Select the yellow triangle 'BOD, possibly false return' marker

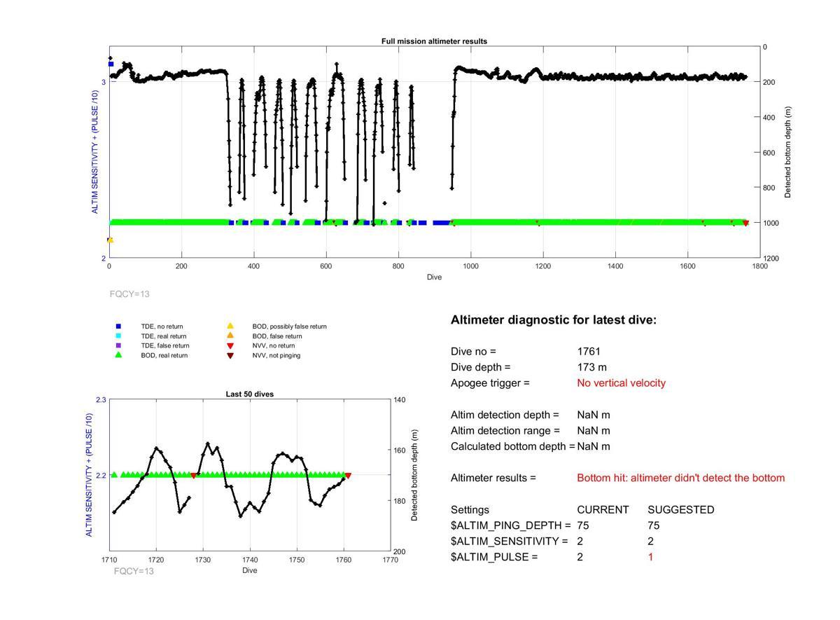coord(230,326)
